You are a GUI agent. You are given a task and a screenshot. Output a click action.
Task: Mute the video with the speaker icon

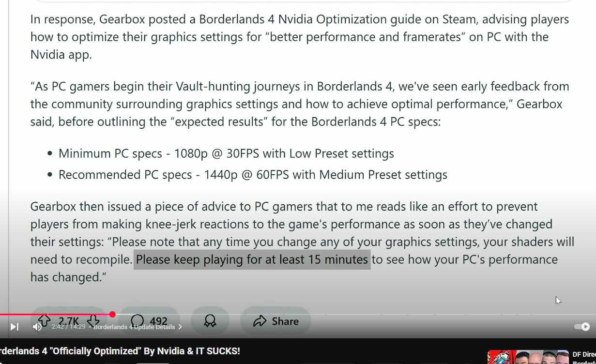point(37,327)
